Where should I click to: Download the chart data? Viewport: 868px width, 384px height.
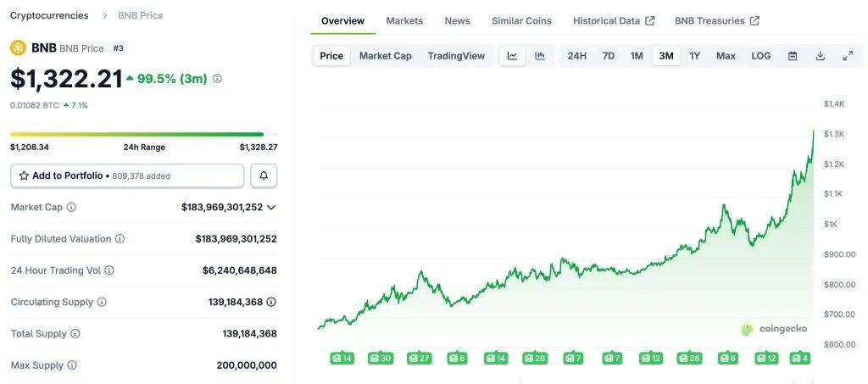coord(821,56)
